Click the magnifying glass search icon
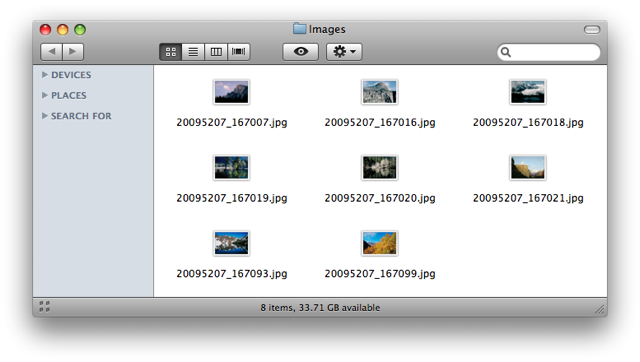Viewport: 640px width, 362px height. pos(506,52)
